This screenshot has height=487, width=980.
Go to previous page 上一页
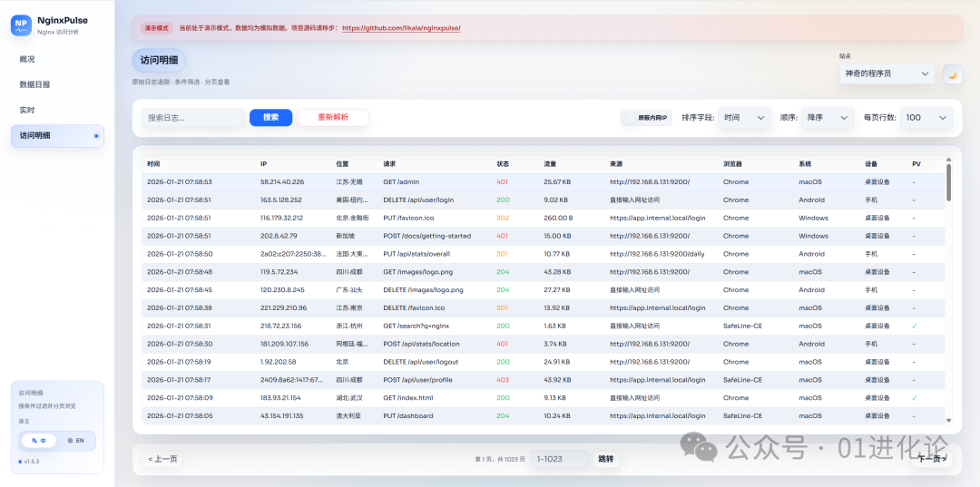pos(162,459)
